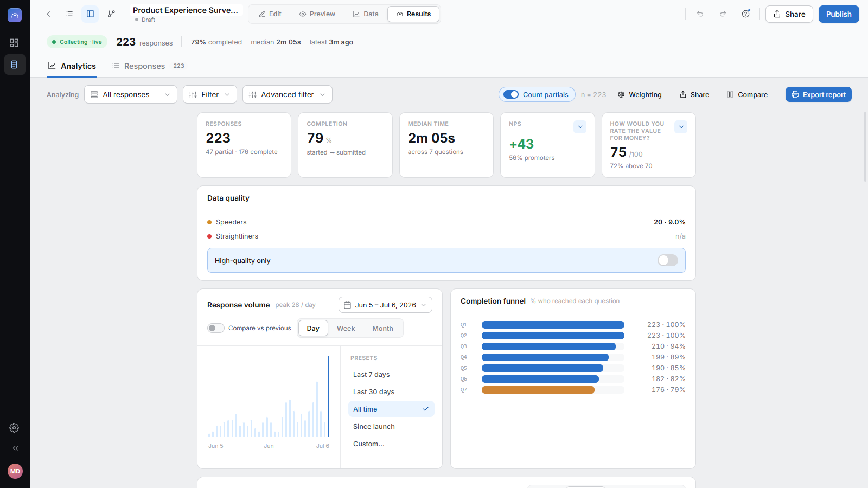Open the Analytics tab
Viewport: 868px width, 488px height.
pyautogui.click(x=72, y=66)
